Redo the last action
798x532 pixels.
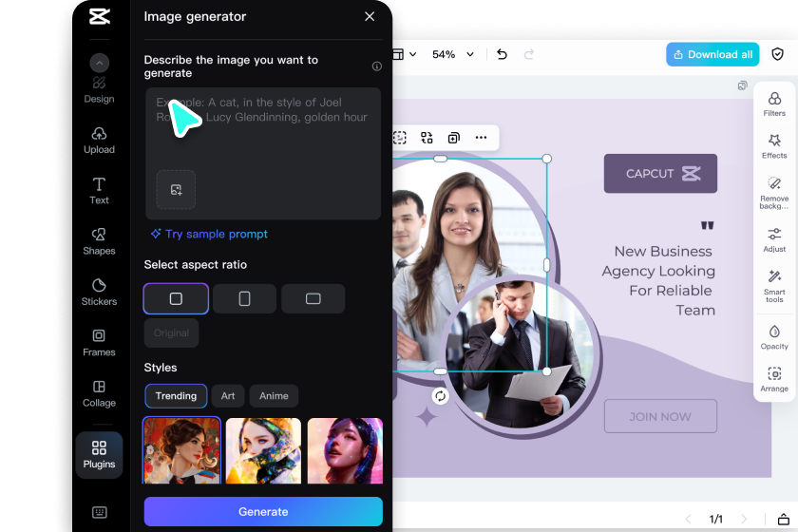pos(529,54)
